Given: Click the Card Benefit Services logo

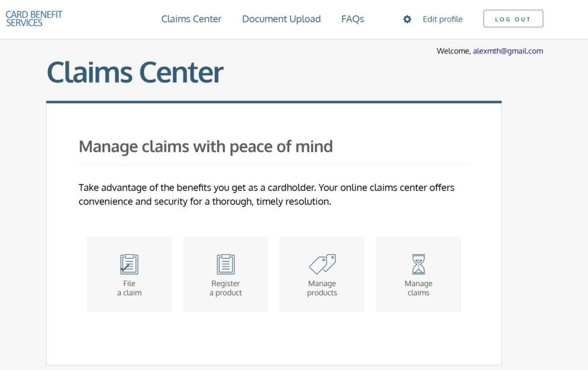Looking at the screenshot, I should pos(34,19).
